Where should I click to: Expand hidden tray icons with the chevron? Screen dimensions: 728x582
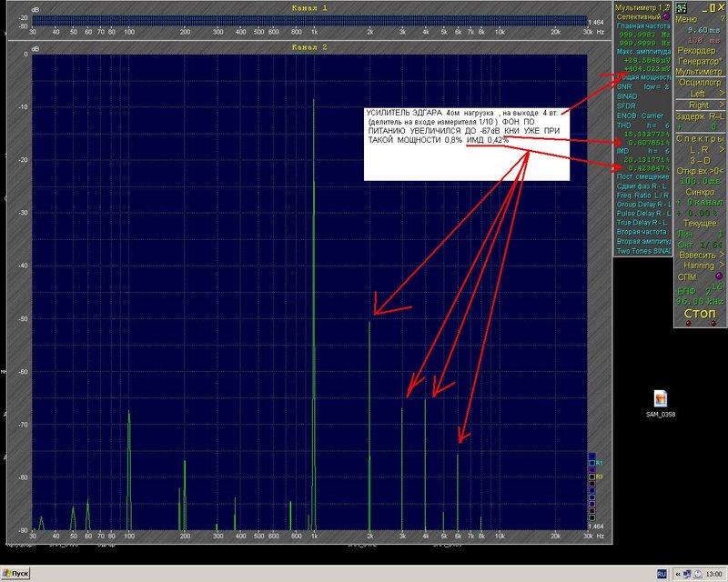coord(678,574)
